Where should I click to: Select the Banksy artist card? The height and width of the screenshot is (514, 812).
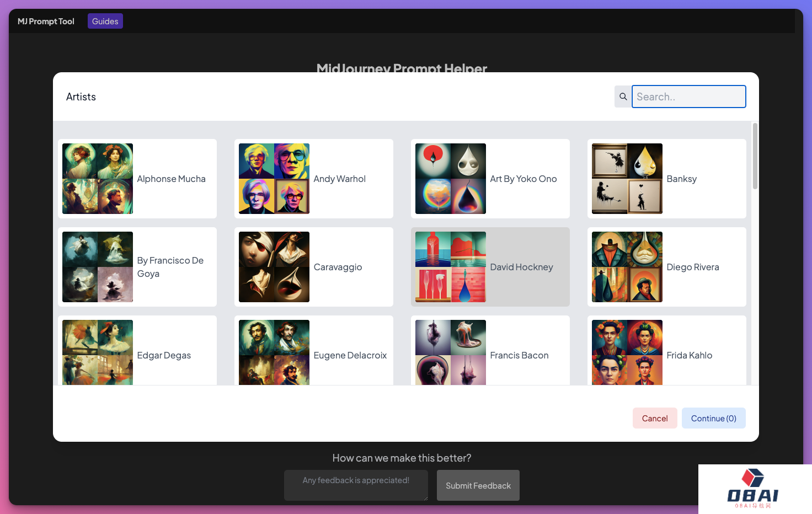666,179
